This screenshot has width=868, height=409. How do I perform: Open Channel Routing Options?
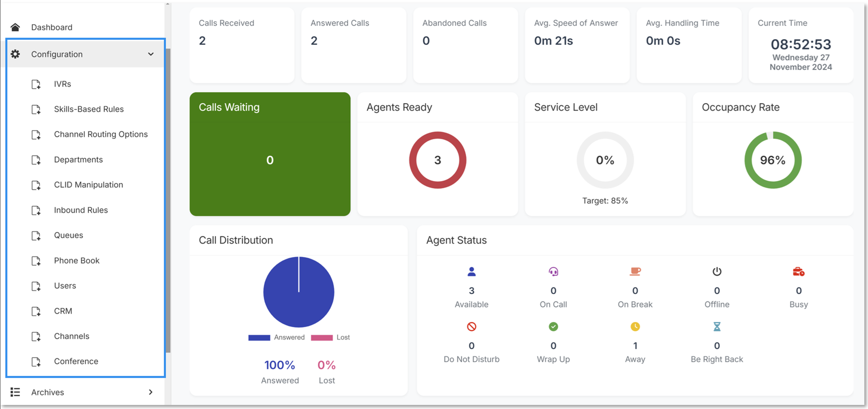101,134
